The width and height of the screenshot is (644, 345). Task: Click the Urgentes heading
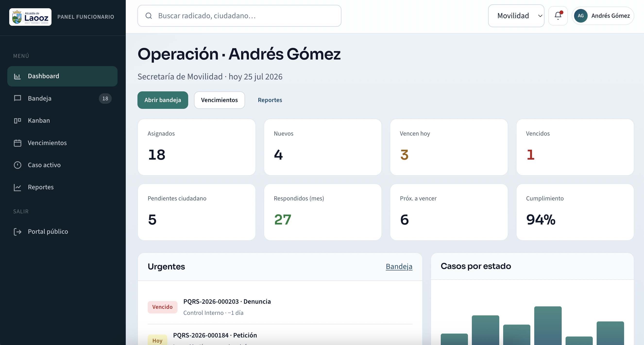pyautogui.click(x=166, y=267)
